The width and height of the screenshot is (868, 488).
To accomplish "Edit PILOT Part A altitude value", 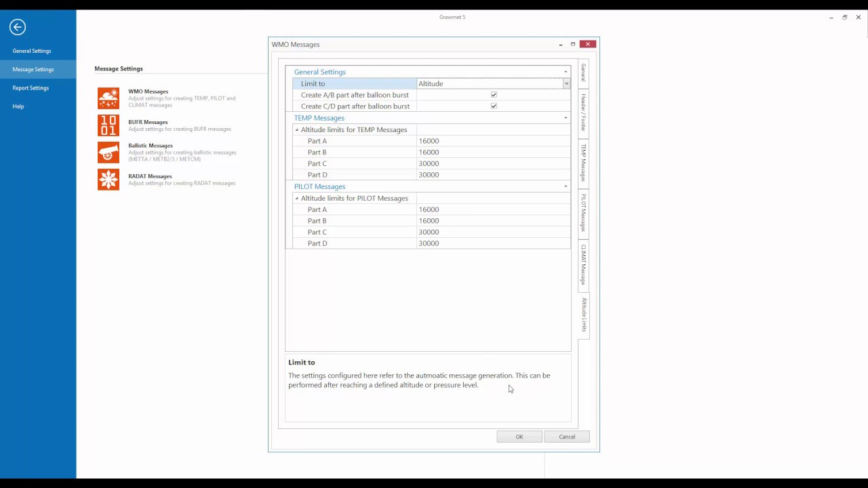I will click(493, 209).
